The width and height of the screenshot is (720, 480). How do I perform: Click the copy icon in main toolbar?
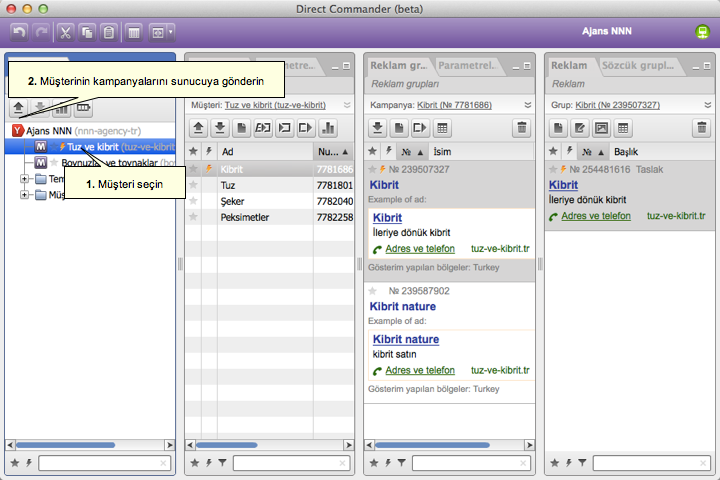(x=87, y=33)
